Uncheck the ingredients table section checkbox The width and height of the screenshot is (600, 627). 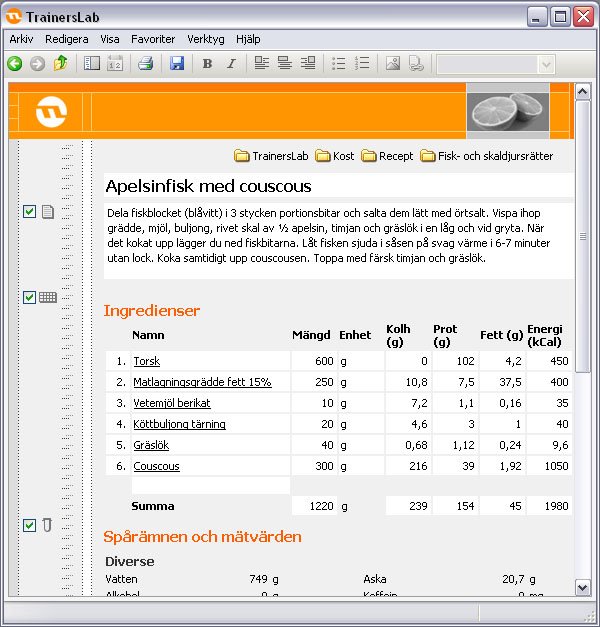pos(29,297)
